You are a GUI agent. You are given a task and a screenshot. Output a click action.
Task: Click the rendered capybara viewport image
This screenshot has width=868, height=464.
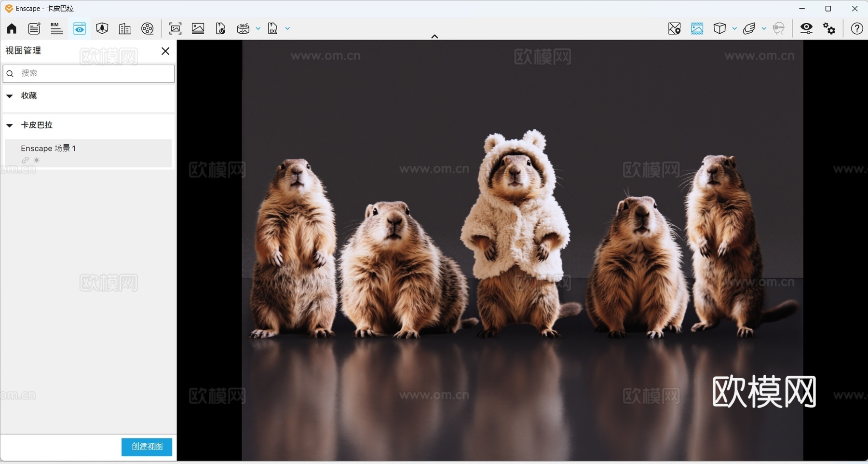tap(522, 250)
